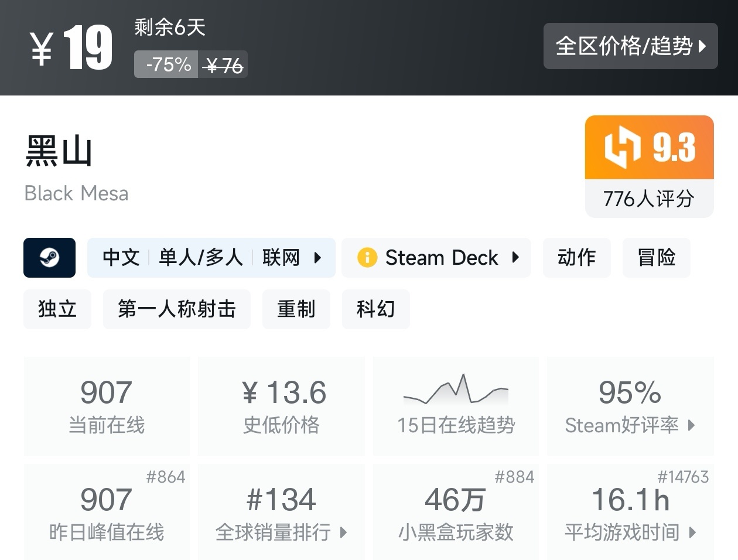
Task: Open 全区价格/趋势 price comparison
Action: (630, 46)
